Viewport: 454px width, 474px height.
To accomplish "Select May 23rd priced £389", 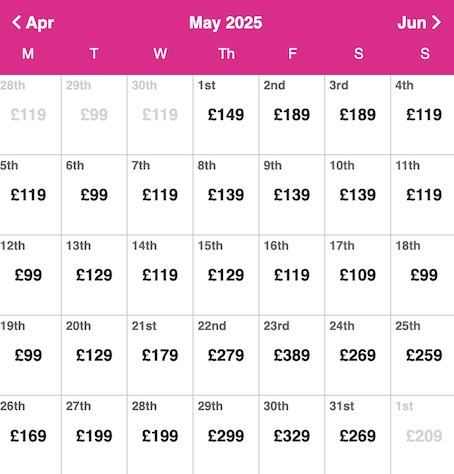I will [x=292, y=355].
